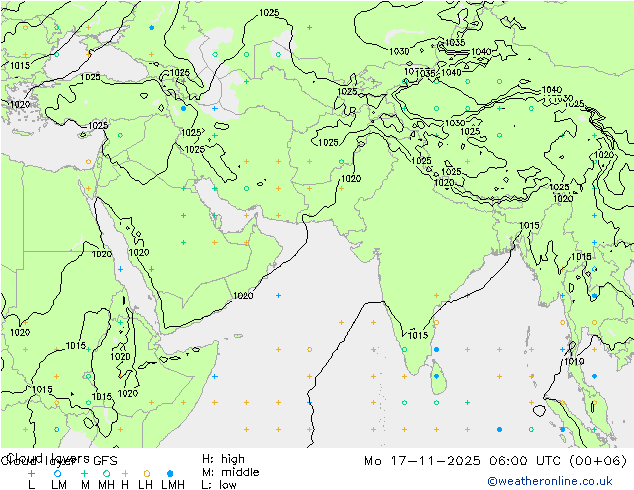Click the 'MH' legend label
Image resolution: width=634 pixels, height=490 pixels.
[x=106, y=484]
